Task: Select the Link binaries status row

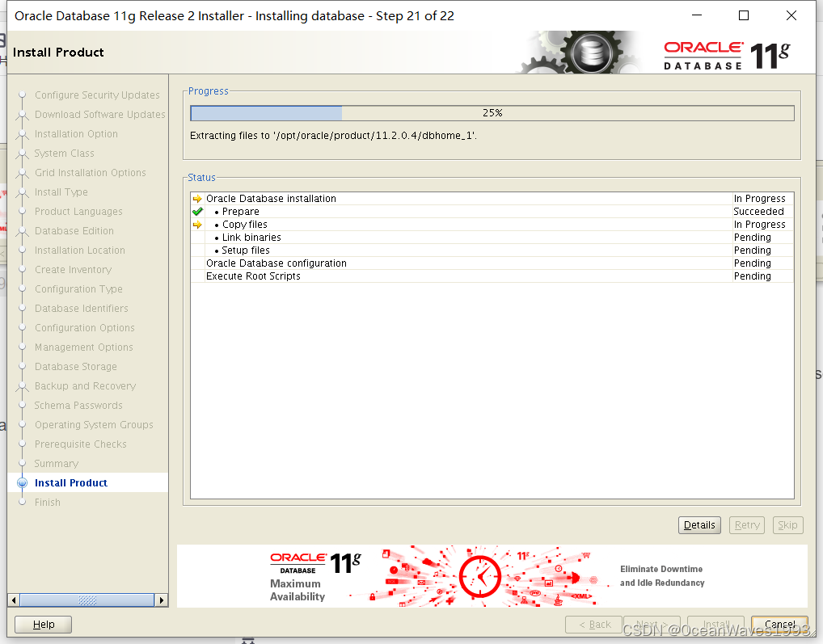Action: tap(492, 237)
